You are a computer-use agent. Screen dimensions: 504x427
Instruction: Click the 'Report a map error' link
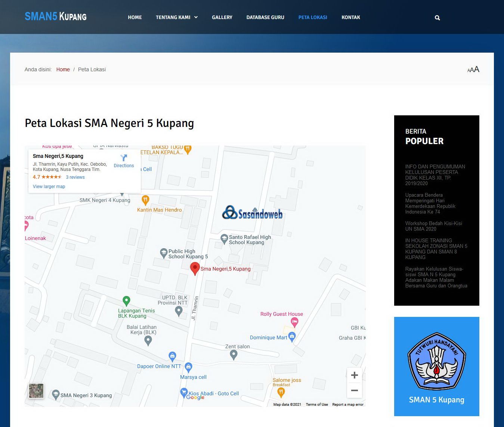coord(348,405)
